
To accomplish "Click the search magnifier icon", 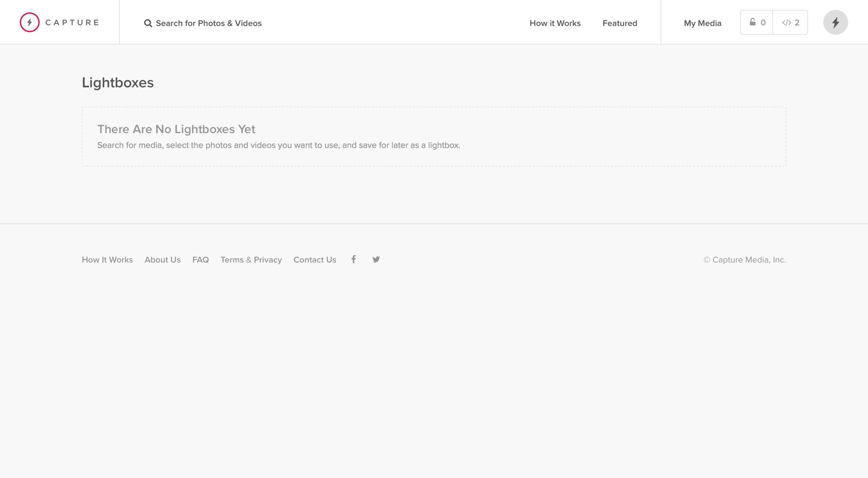I will [x=148, y=23].
